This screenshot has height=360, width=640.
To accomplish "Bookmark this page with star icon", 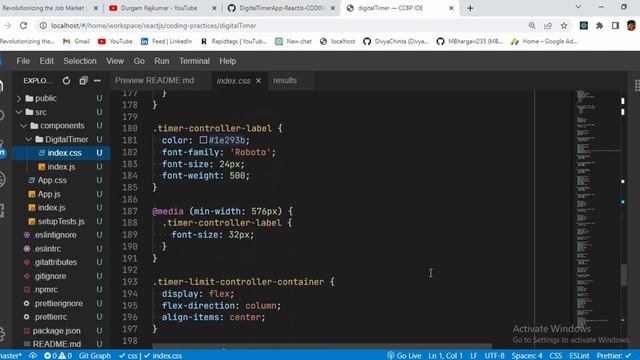I will pos(564,26).
